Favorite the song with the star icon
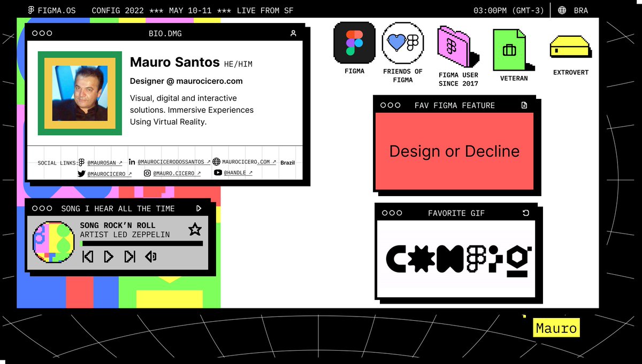The height and width of the screenshot is (364, 642). pyautogui.click(x=195, y=230)
